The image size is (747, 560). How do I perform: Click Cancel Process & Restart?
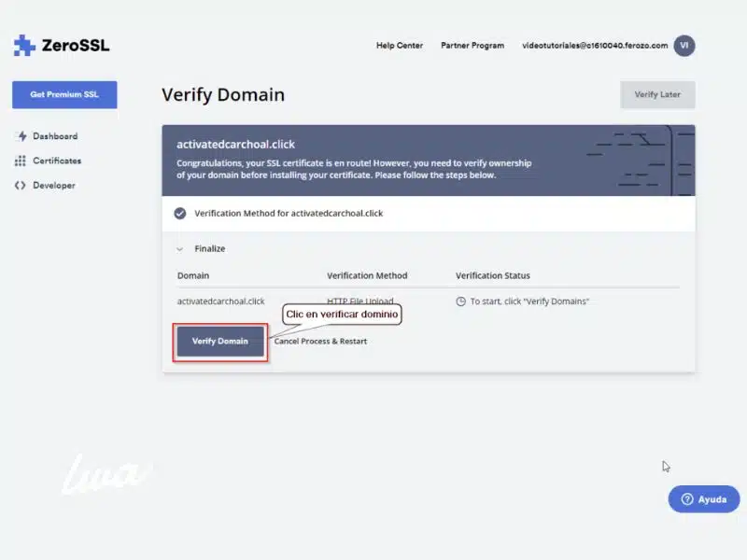[320, 342]
